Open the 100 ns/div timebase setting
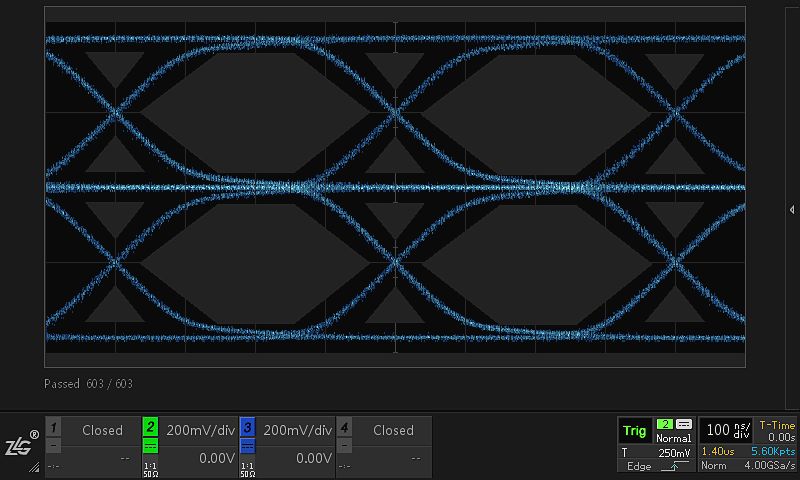Image resolution: width=800 pixels, height=480 pixels. coord(728,430)
